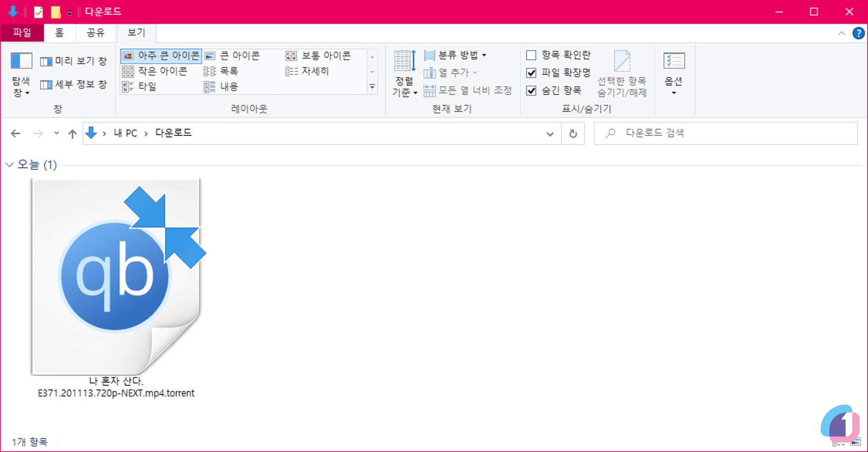Screen dimensions: 868x452
Task: Select 내용 content layout
Action: [x=221, y=86]
